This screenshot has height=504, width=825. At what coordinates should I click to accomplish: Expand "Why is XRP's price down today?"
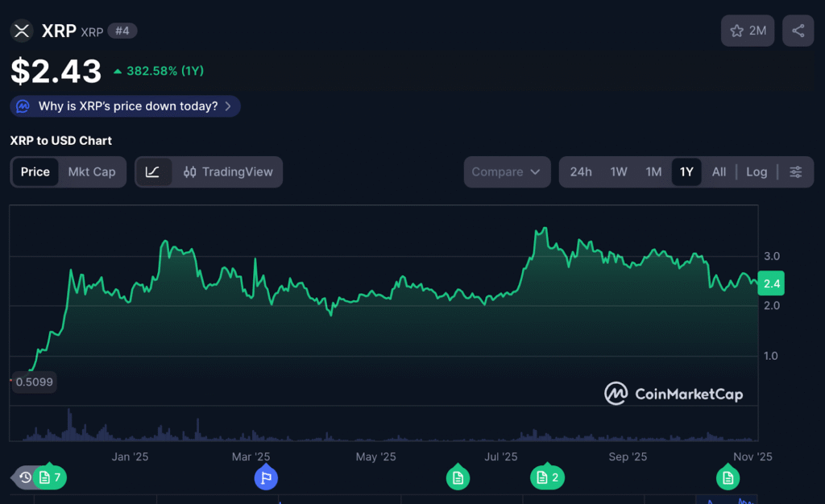[126, 106]
